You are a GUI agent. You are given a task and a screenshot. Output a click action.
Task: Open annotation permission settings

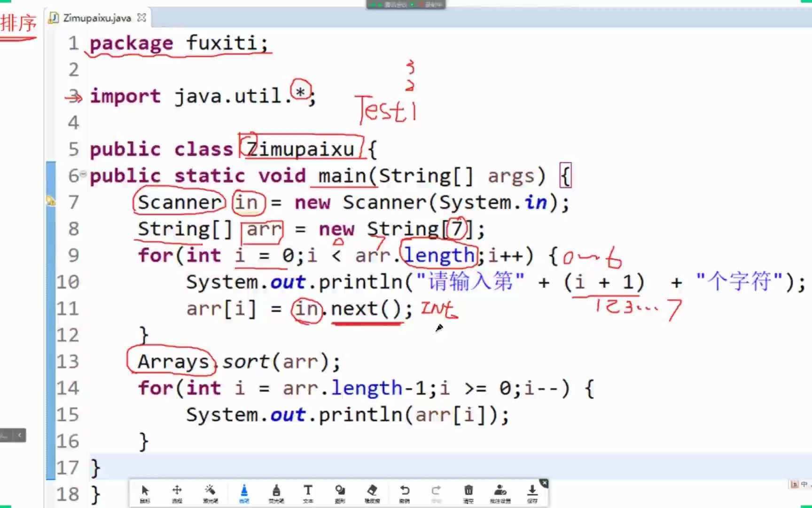click(x=500, y=493)
